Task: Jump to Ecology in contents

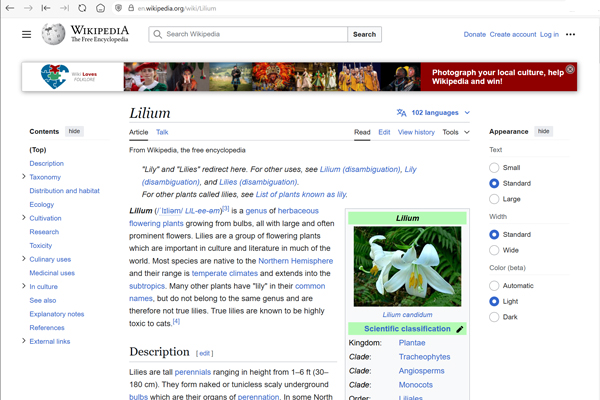Action: [x=42, y=204]
